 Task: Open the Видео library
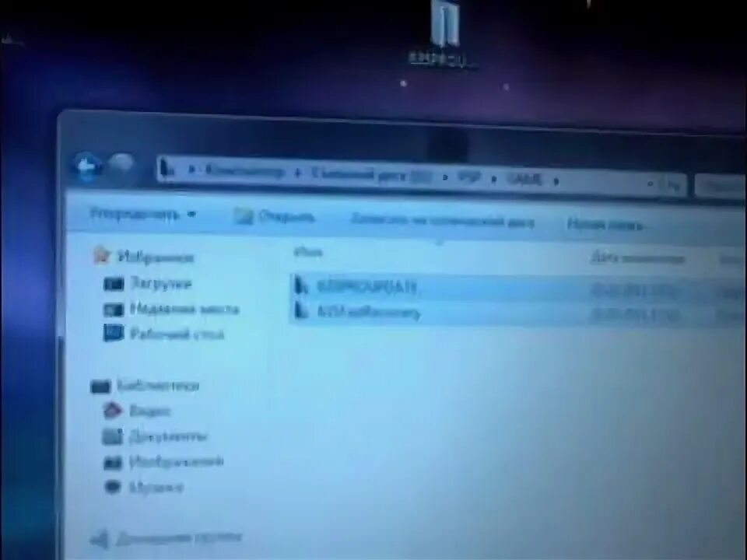point(149,411)
